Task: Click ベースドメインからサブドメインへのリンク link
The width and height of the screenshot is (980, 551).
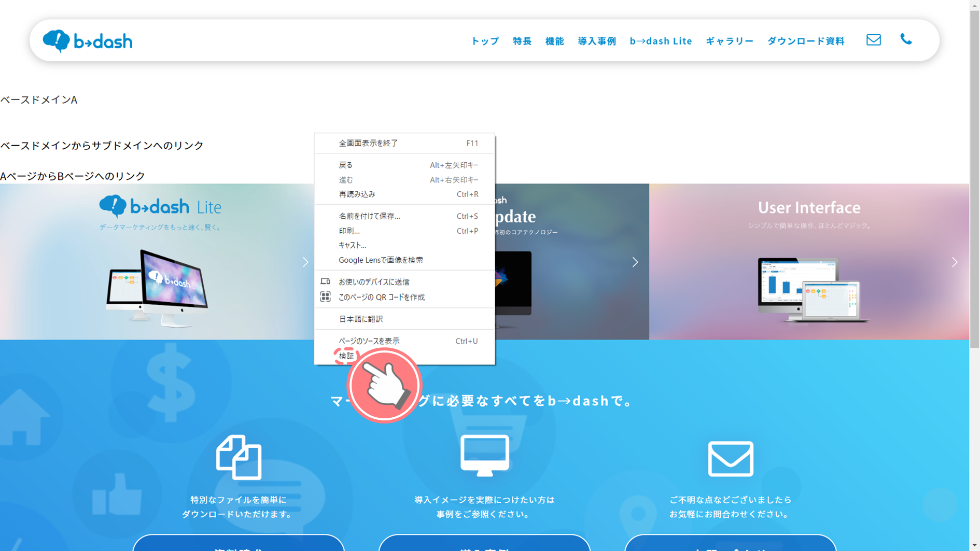Action: (x=102, y=145)
